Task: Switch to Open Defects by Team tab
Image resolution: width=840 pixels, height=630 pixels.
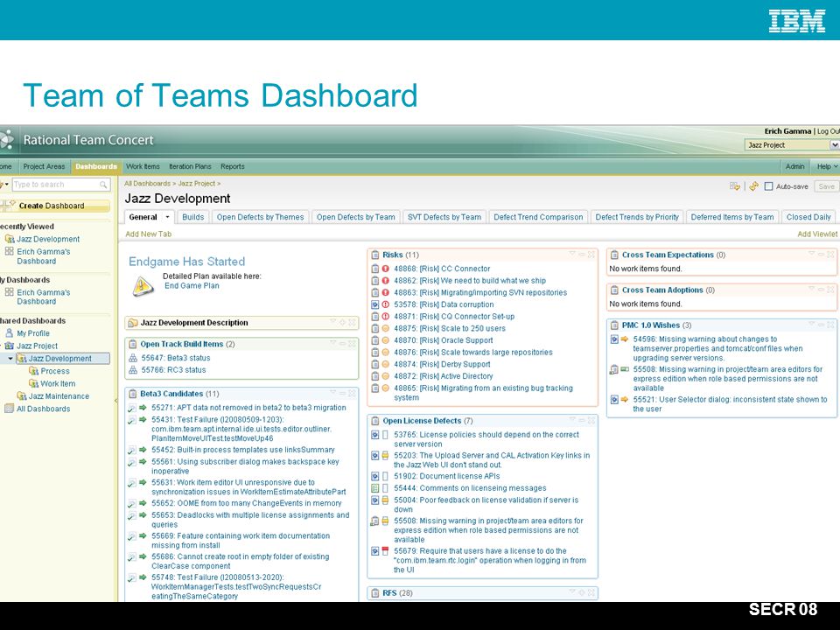Action: [x=356, y=217]
